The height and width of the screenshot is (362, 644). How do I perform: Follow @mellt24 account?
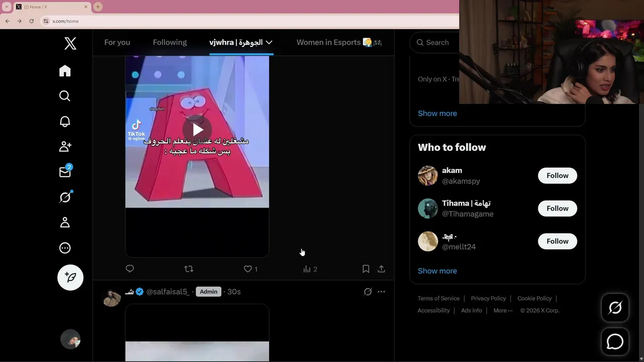pyautogui.click(x=557, y=241)
